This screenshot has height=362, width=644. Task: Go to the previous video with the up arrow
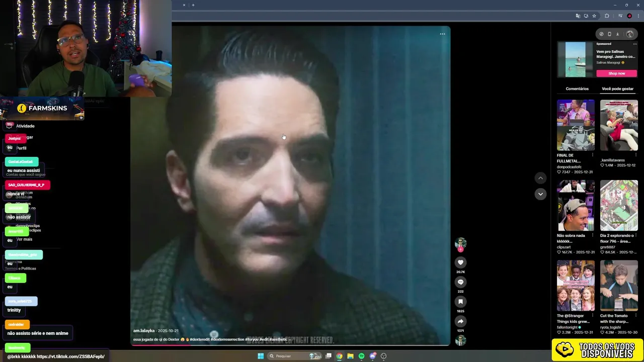point(540,178)
